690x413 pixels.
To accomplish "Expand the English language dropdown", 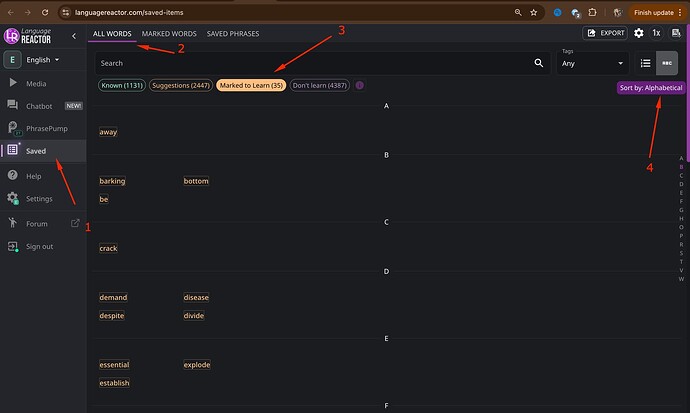I will click(x=43, y=59).
